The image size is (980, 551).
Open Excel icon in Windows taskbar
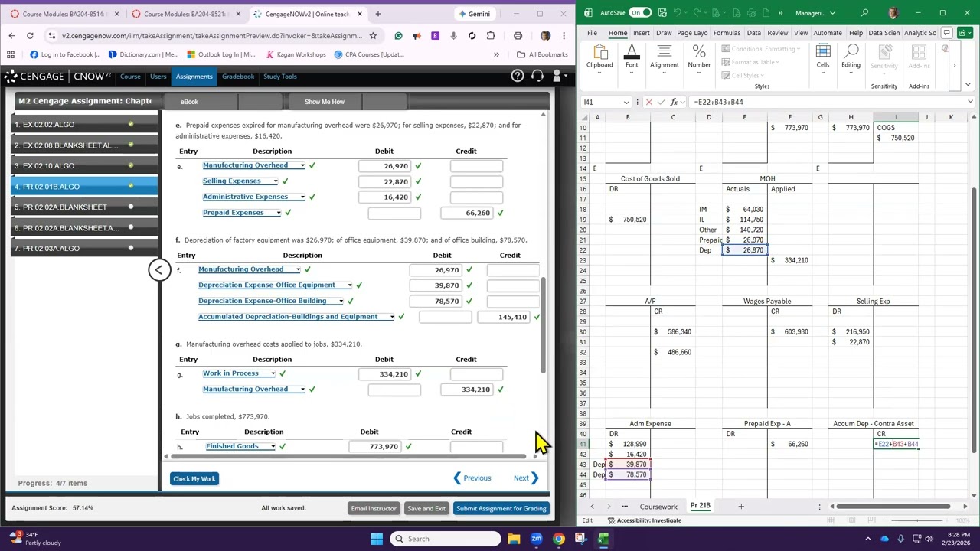603,539
